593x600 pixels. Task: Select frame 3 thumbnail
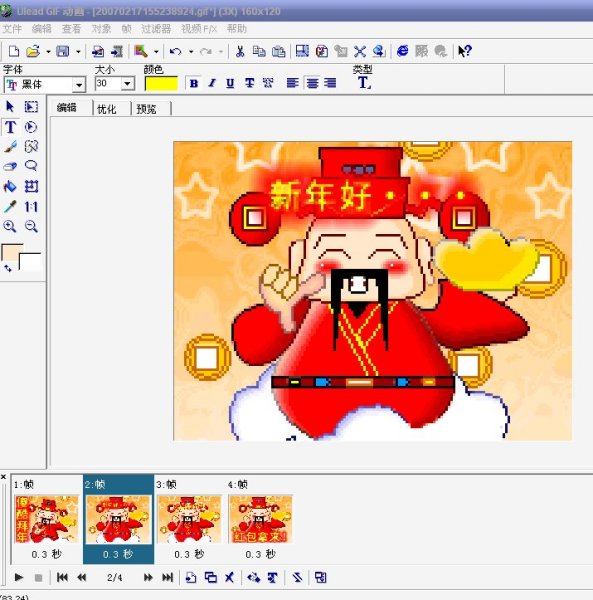[189, 519]
